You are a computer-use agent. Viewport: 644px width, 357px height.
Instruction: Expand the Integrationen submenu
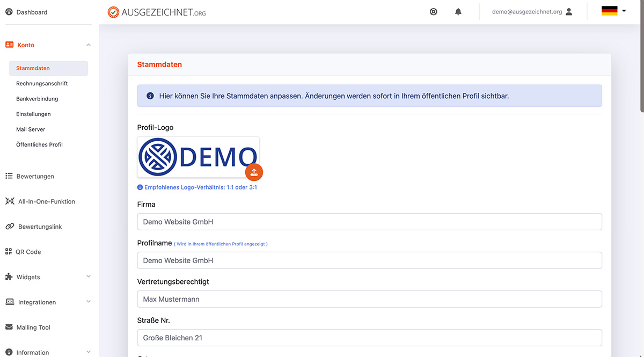89,302
